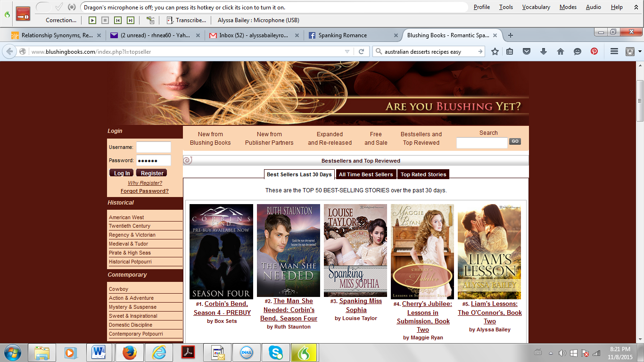Screen dimensions: 644x362
Task: Save page to Pocket
Action: click(527, 52)
